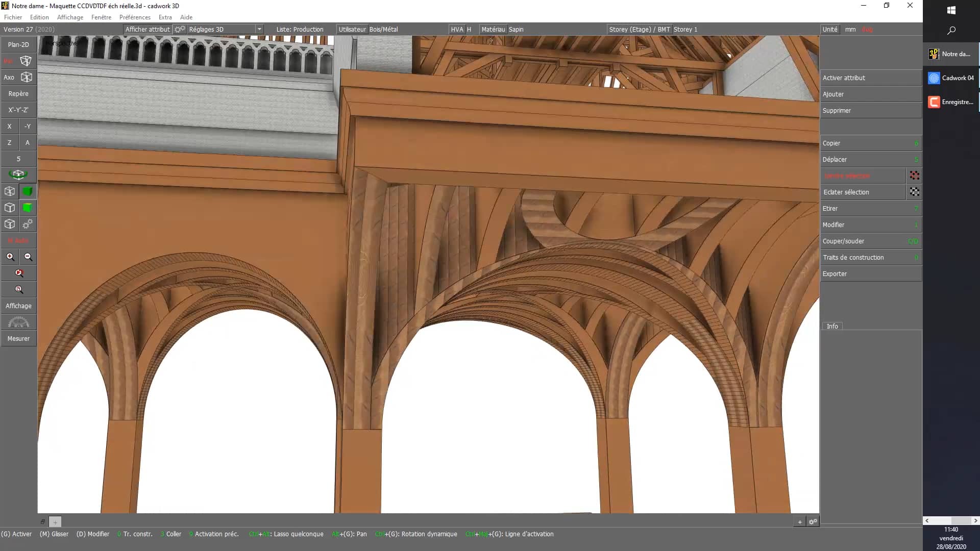980x551 pixels.
Task: Click checkered icon beside Eclater sélection
Action: coord(914,192)
